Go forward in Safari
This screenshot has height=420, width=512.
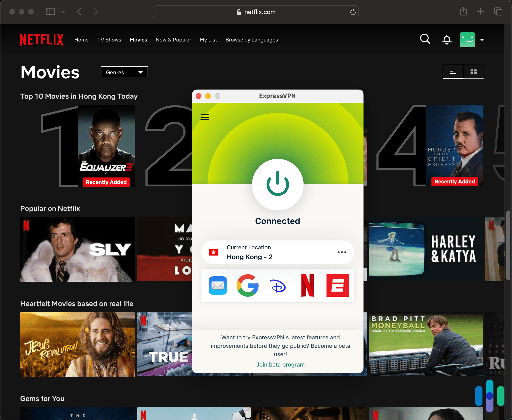pyautogui.click(x=96, y=11)
